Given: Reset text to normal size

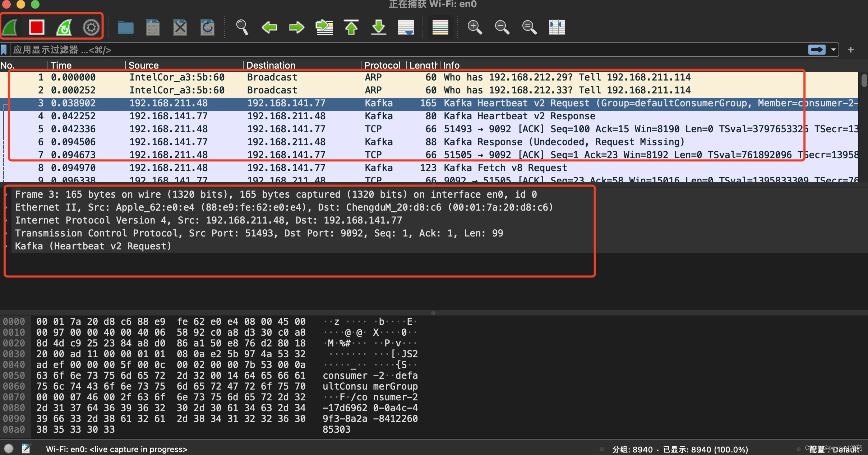Looking at the screenshot, I should 529,27.
